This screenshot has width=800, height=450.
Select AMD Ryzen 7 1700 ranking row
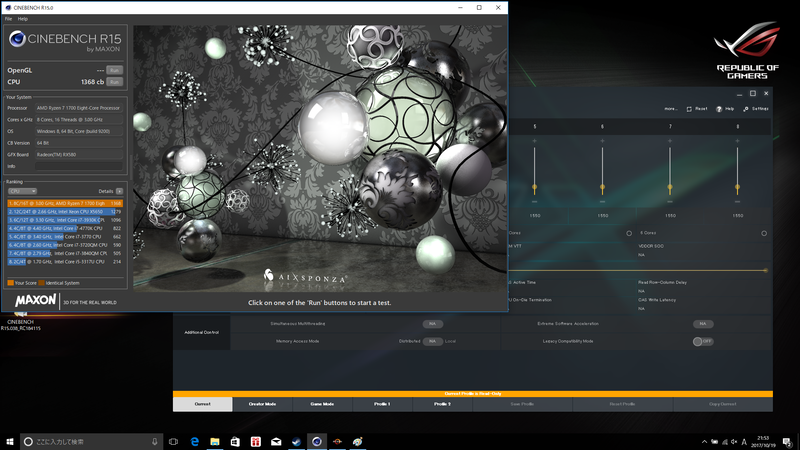[x=65, y=203]
